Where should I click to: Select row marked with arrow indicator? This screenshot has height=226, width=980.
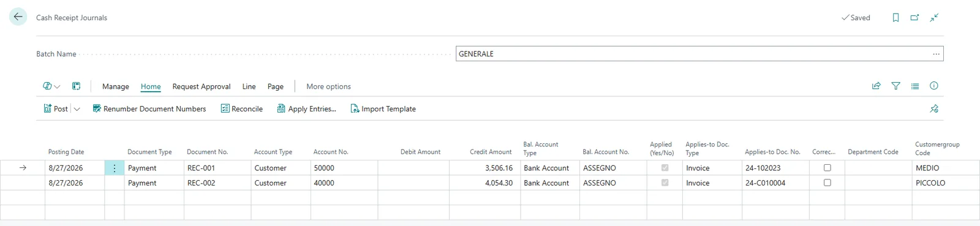23,168
